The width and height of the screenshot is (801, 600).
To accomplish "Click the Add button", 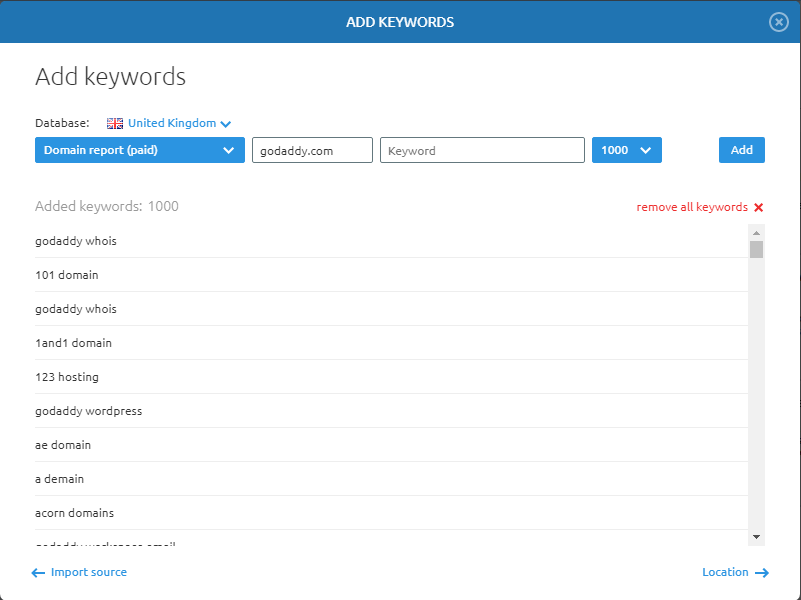I will click(741, 150).
